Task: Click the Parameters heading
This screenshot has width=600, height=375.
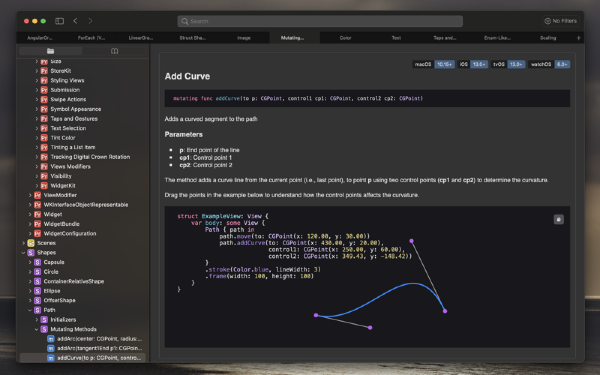Action: [x=183, y=134]
